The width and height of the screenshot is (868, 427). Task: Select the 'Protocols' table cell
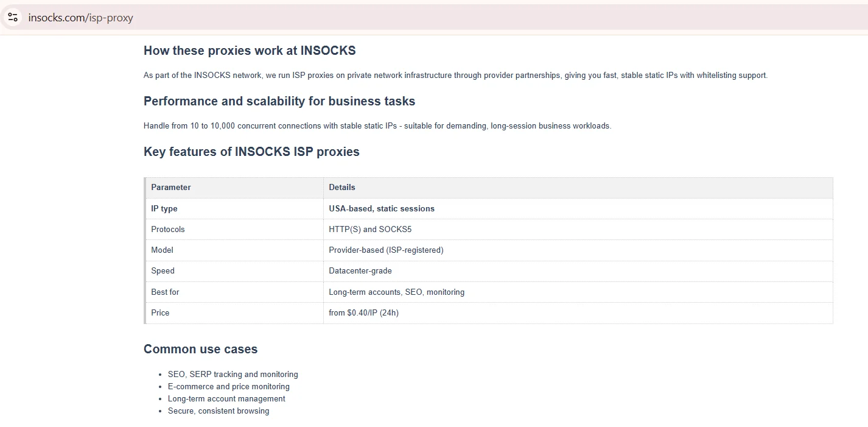pos(234,230)
